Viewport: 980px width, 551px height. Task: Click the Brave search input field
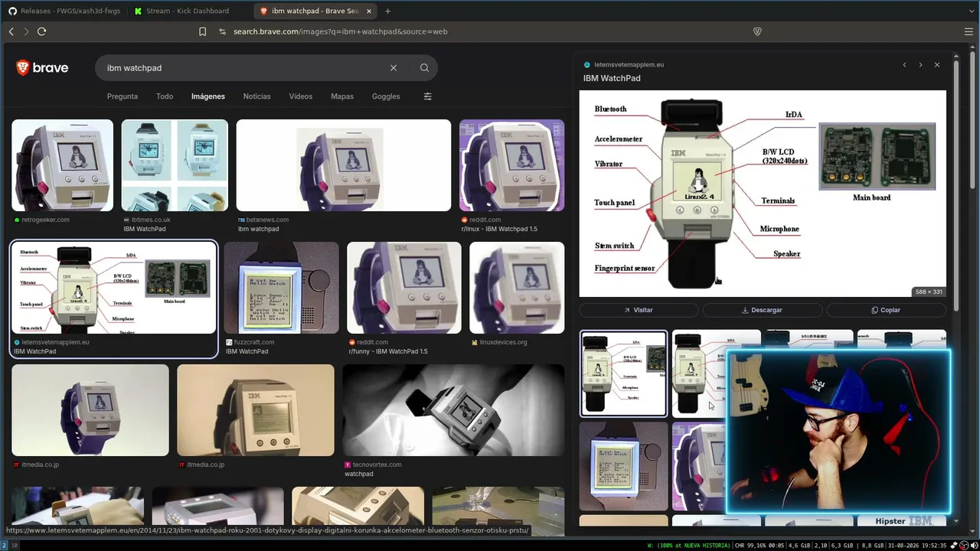pyautogui.click(x=245, y=68)
